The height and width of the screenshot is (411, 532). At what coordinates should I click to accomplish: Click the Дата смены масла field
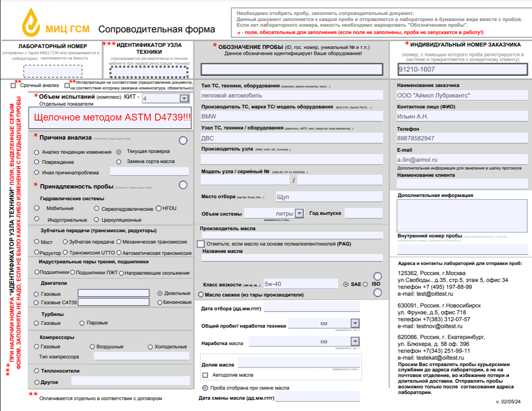[317, 397]
